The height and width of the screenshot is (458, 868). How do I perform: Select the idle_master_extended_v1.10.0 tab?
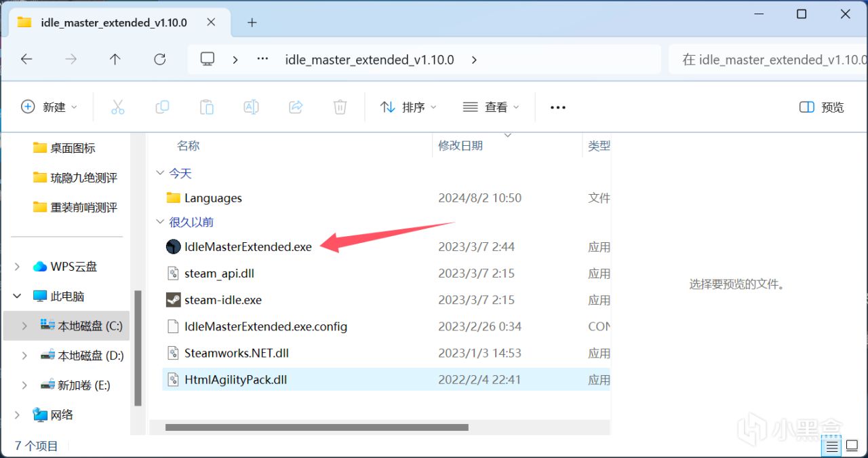tap(119, 22)
